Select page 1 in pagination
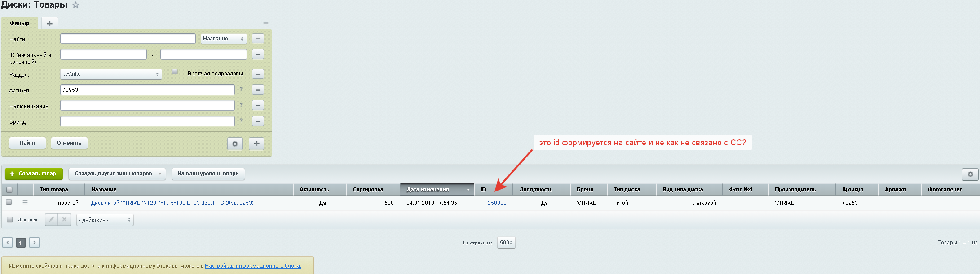Image resolution: width=980 pixels, height=274 pixels. click(x=21, y=243)
